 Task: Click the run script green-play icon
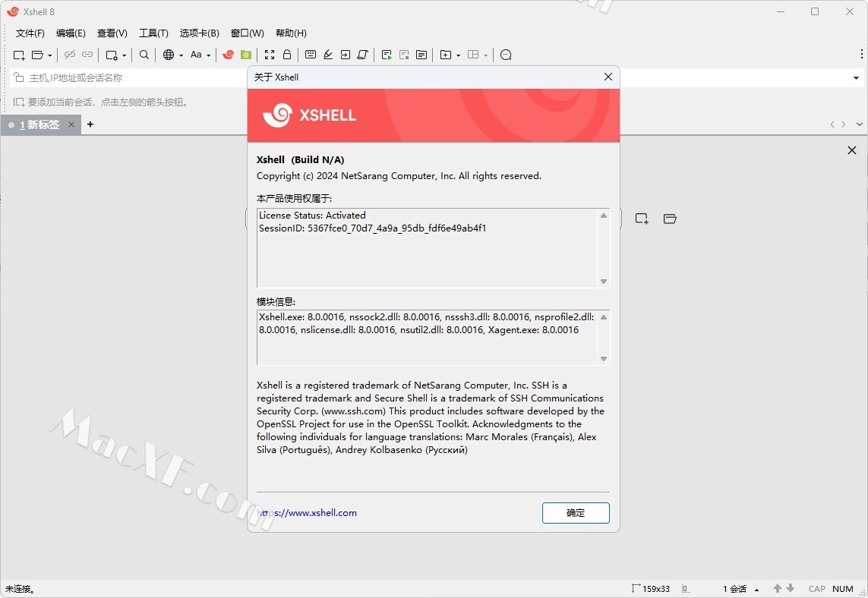(387, 55)
